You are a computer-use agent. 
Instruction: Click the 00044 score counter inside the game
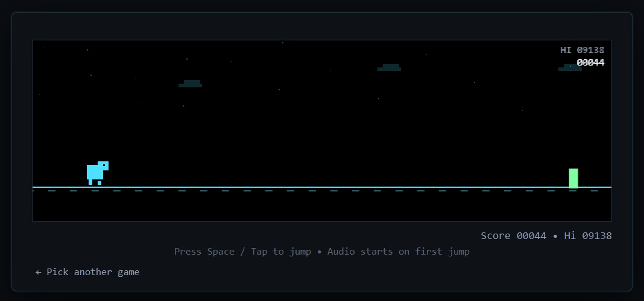coord(590,63)
